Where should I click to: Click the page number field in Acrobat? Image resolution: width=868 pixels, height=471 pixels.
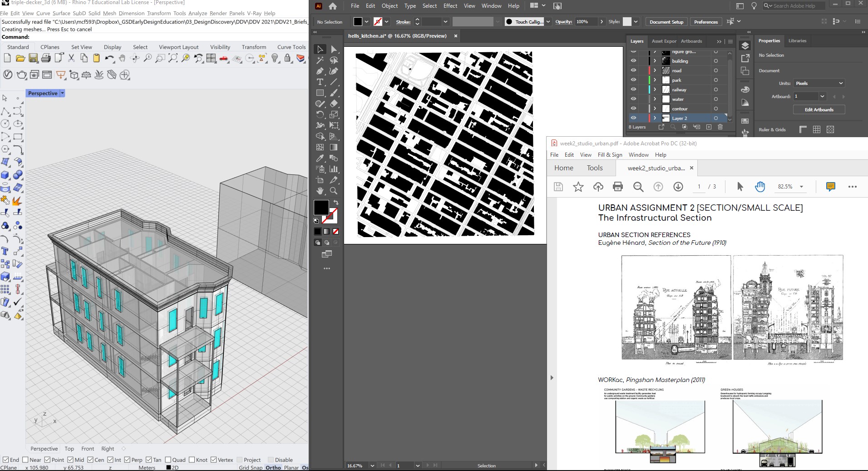point(698,187)
